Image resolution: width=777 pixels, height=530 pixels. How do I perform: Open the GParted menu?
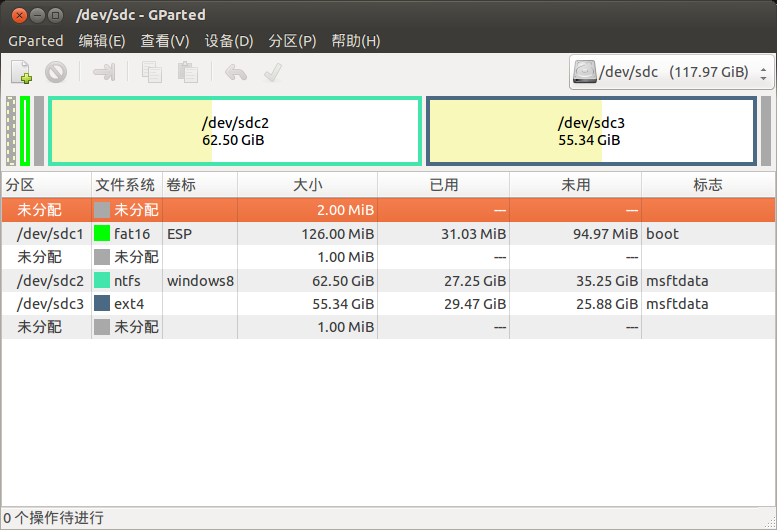[36, 41]
